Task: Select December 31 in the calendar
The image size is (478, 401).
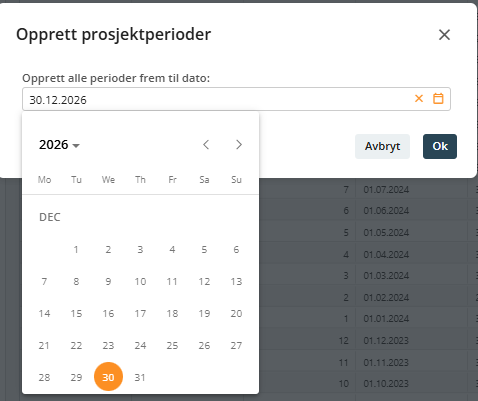Action: (x=140, y=377)
